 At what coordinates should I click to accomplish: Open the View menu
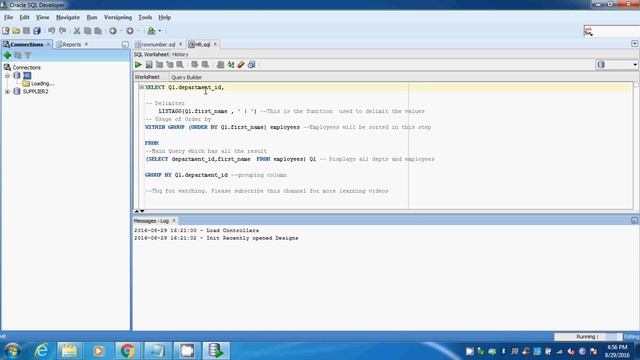[x=42, y=17]
